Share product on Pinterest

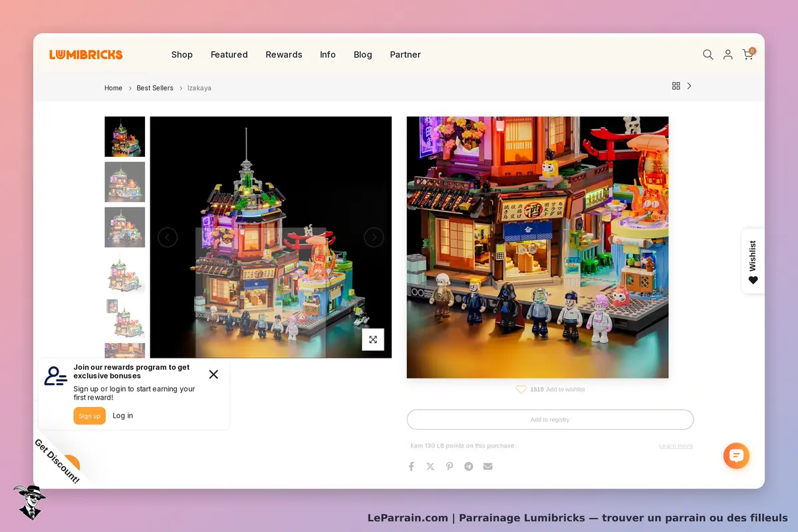(x=450, y=467)
